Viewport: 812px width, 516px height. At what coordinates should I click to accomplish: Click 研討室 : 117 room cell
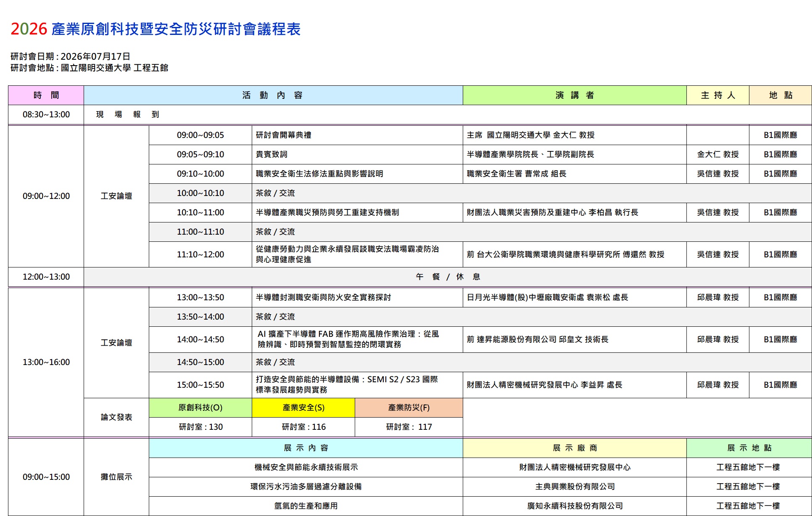point(409,427)
